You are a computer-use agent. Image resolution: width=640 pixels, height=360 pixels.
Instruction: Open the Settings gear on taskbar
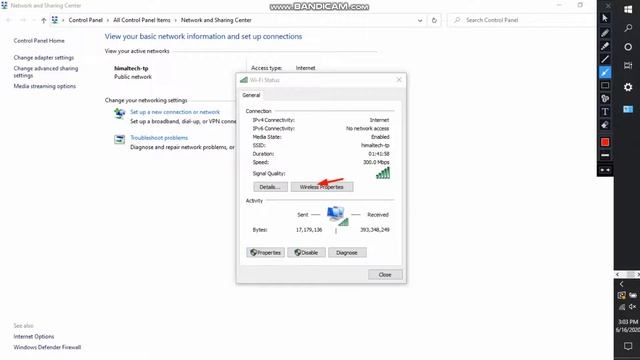pyautogui.click(x=628, y=87)
